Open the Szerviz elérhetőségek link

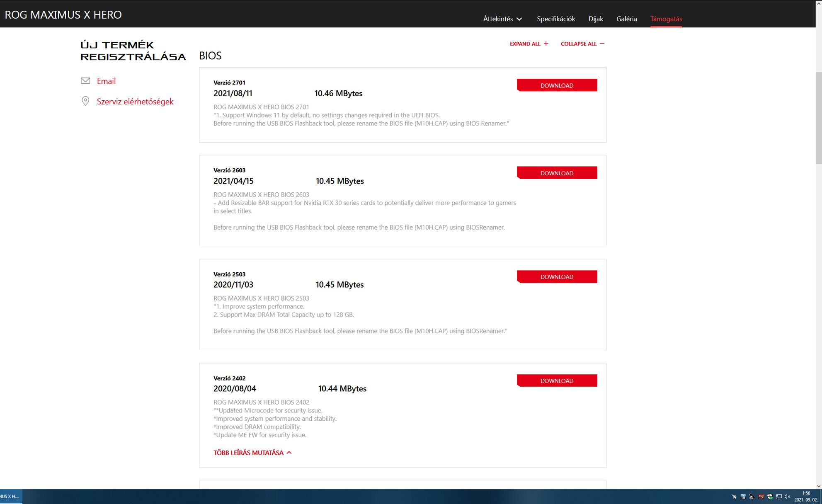[135, 102]
